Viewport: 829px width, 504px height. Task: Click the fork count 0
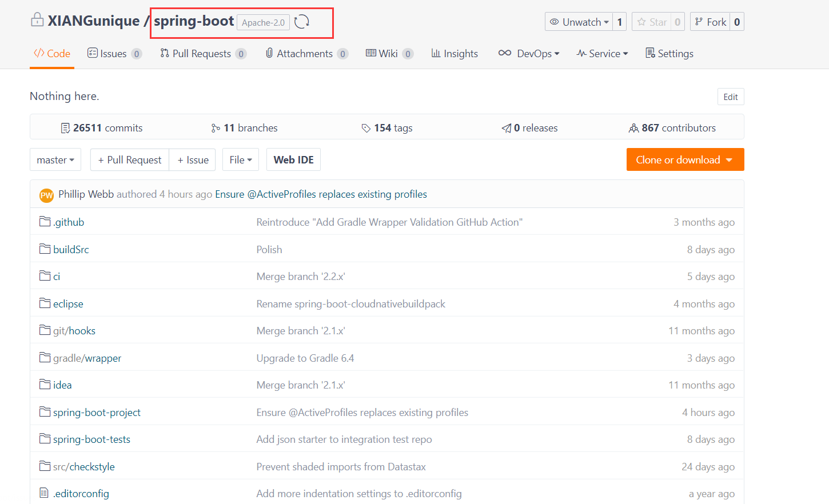click(x=737, y=22)
